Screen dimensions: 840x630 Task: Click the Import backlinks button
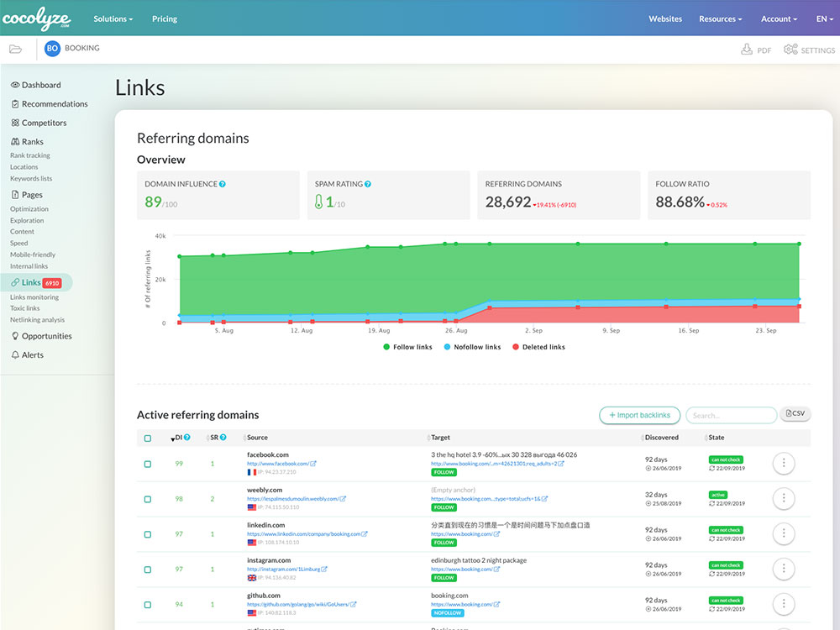tap(639, 415)
